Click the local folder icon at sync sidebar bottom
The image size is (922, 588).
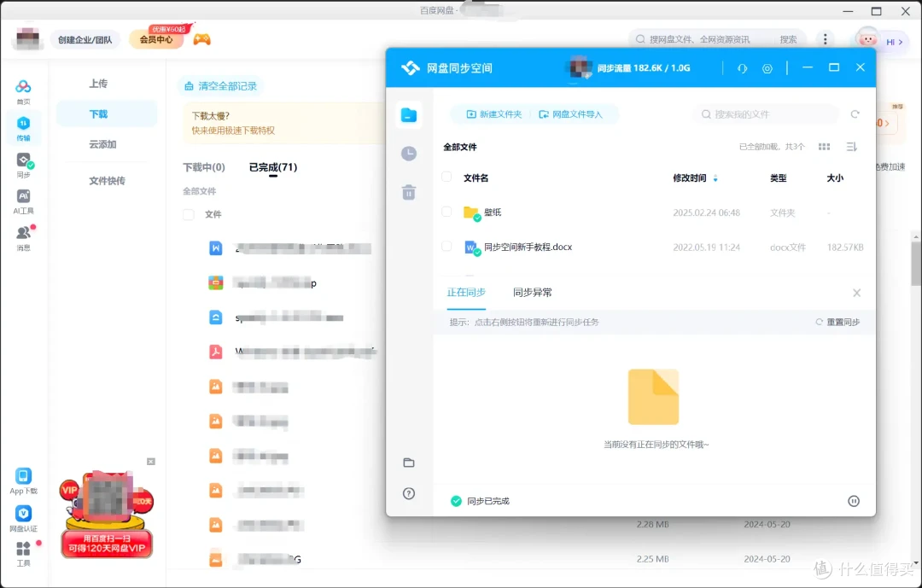[x=409, y=463]
